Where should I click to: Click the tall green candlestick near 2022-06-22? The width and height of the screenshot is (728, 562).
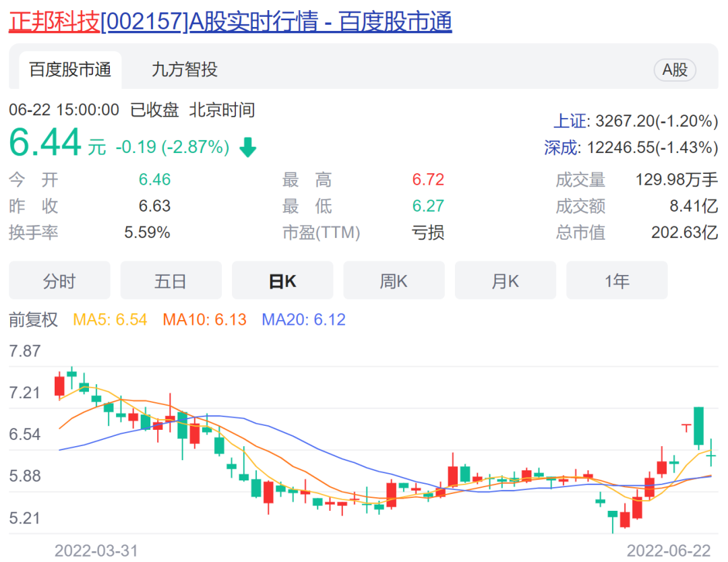pos(699,426)
